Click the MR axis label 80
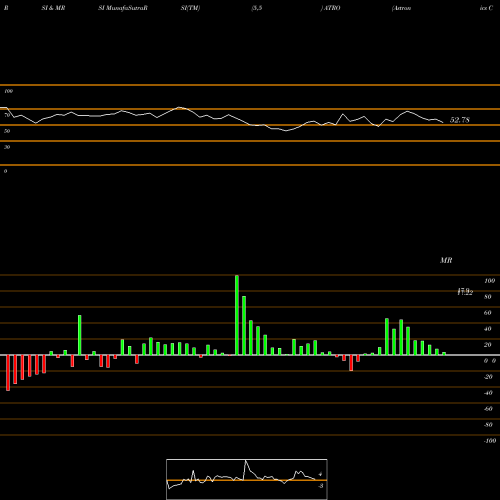Viewport: 500px width, 500px height. tap(488, 297)
